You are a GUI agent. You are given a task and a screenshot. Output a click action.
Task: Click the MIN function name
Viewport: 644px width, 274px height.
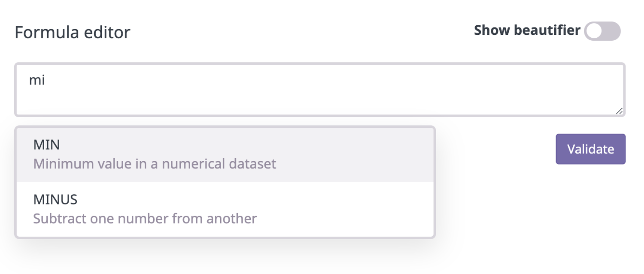click(46, 145)
